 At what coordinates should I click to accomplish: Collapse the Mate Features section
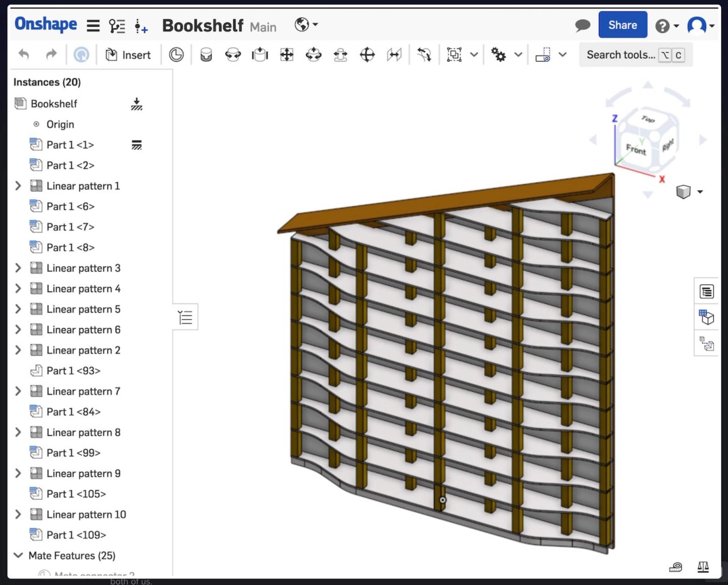tap(18, 555)
